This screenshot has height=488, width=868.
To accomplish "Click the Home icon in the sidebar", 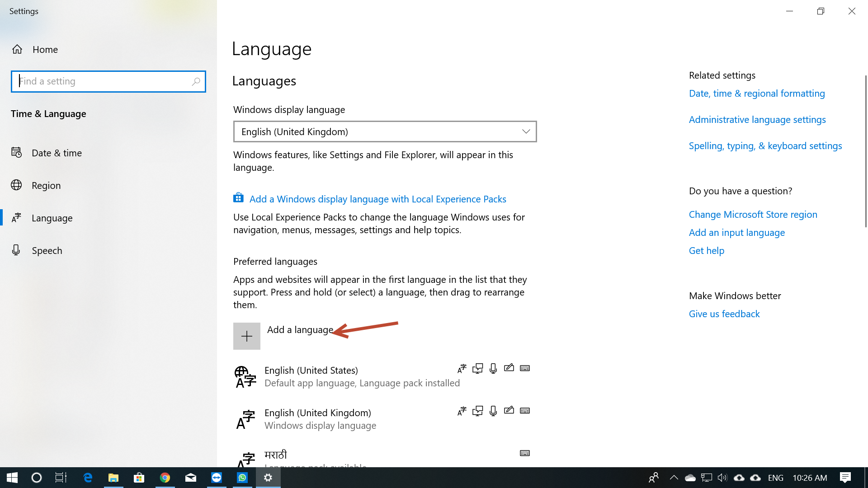I will coord(17,49).
